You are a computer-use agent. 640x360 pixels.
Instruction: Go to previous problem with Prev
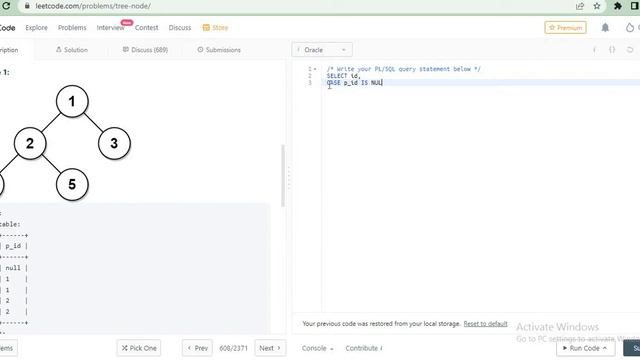[x=197, y=348]
